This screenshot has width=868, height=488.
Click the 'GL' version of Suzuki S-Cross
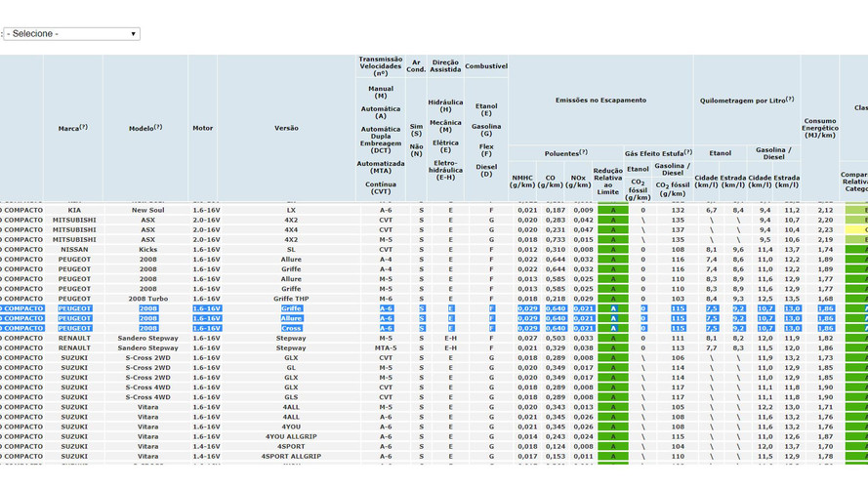tap(291, 368)
